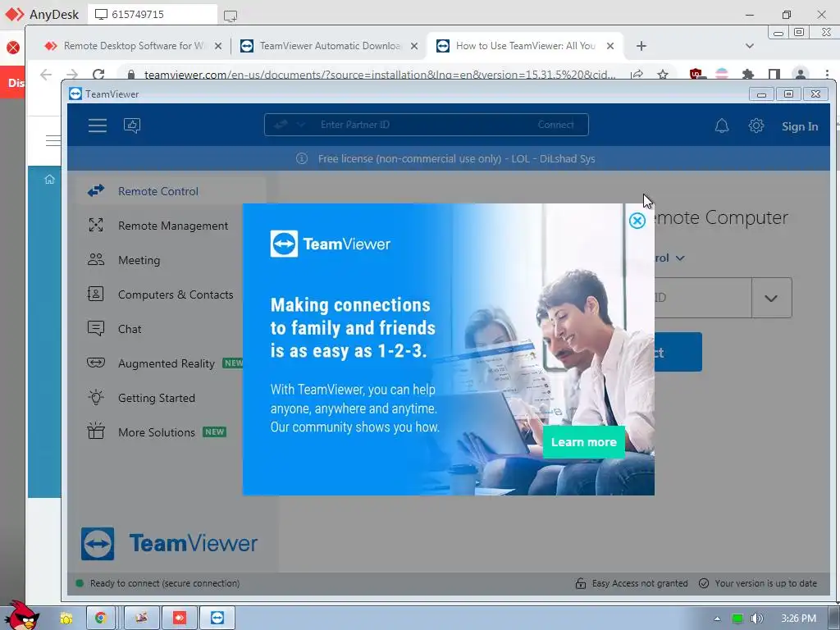Click the TeamViewer logo in popup
This screenshot has width=840, height=630.
pyautogui.click(x=331, y=244)
